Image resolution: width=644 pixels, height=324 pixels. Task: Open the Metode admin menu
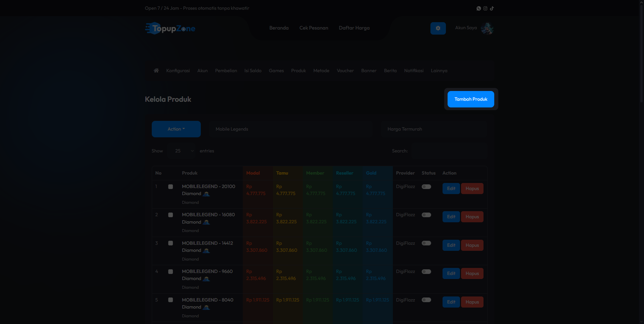pyautogui.click(x=321, y=71)
